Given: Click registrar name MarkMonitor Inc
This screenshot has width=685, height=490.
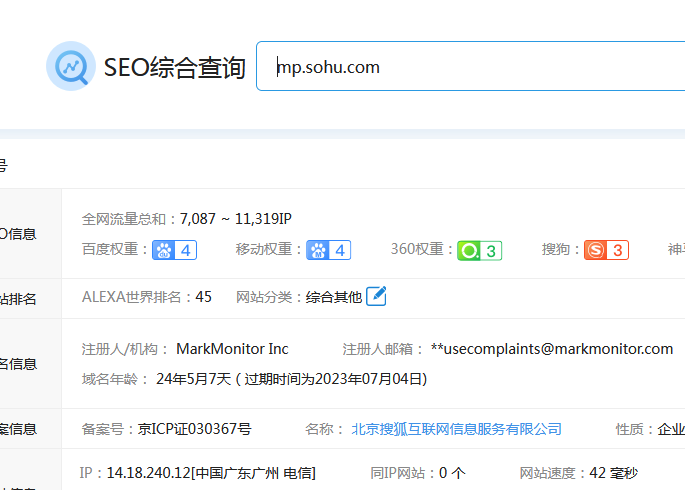Looking at the screenshot, I should (x=232, y=349).
